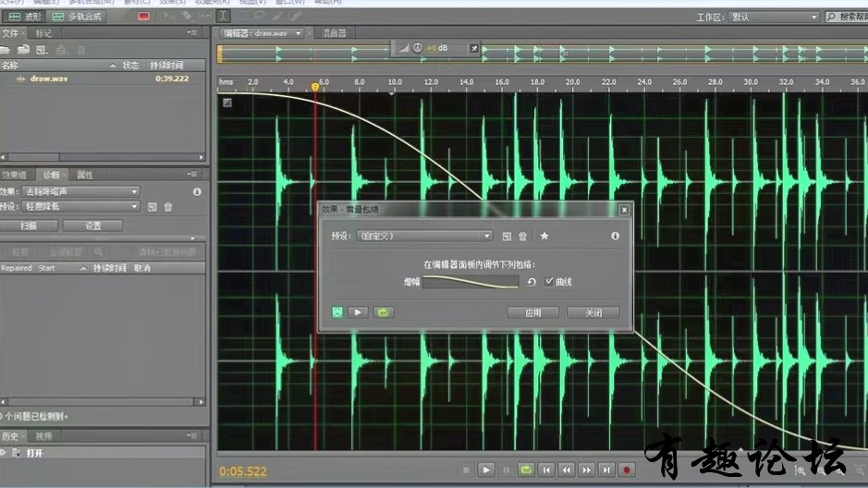This screenshot has width=868, height=488.
Task: Delete preset trash icon in Gain Envelope dialog
Action: [x=522, y=237]
